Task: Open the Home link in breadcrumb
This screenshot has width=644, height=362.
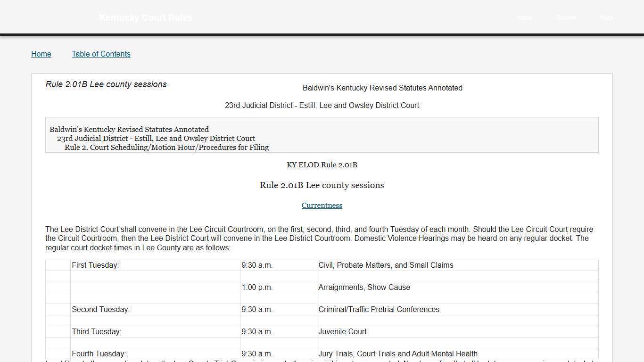Action: tap(41, 54)
